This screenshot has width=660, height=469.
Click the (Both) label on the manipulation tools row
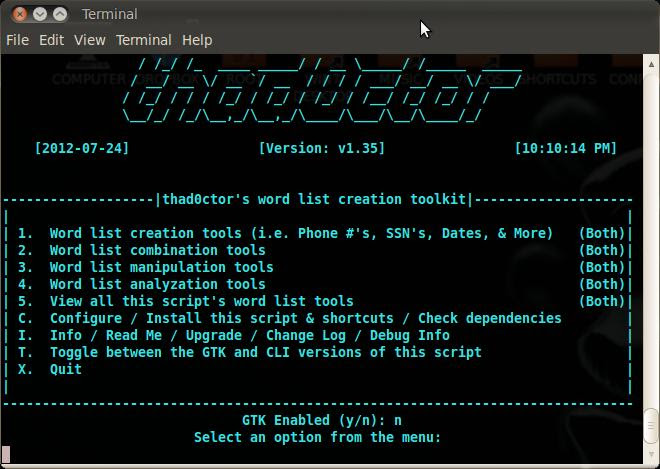[x=602, y=267]
